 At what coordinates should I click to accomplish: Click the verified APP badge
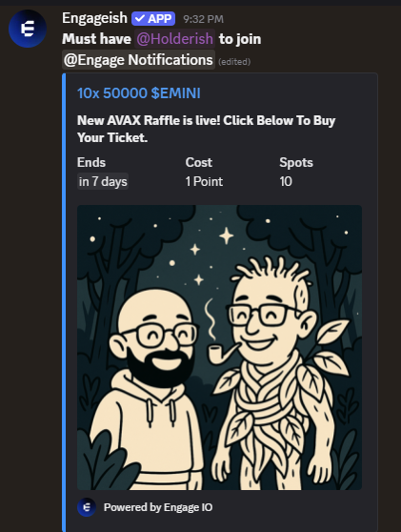[x=153, y=19]
